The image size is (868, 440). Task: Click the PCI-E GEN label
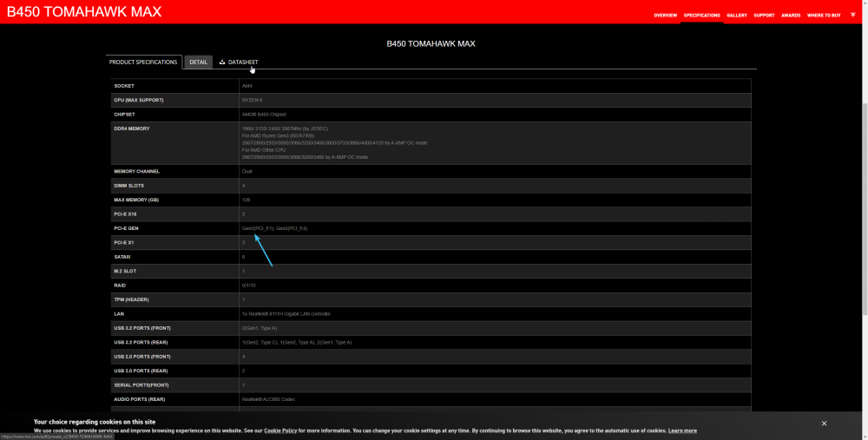point(126,228)
